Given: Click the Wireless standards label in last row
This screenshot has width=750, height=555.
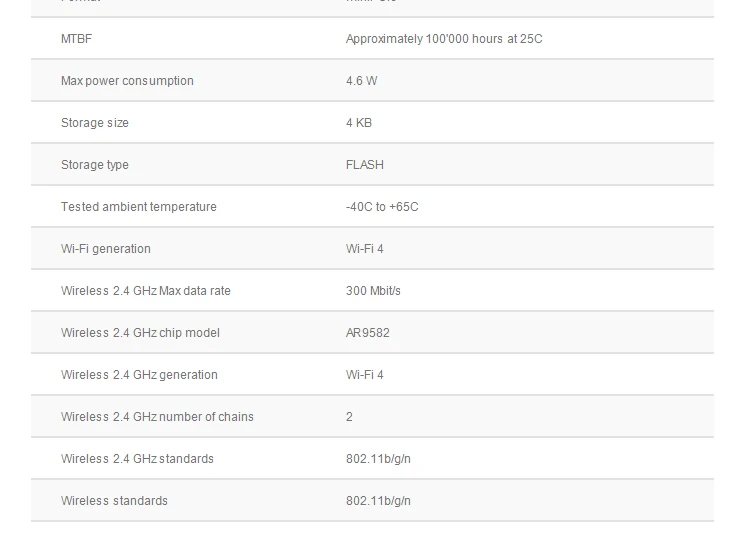Looking at the screenshot, I should tap(114, 501).
